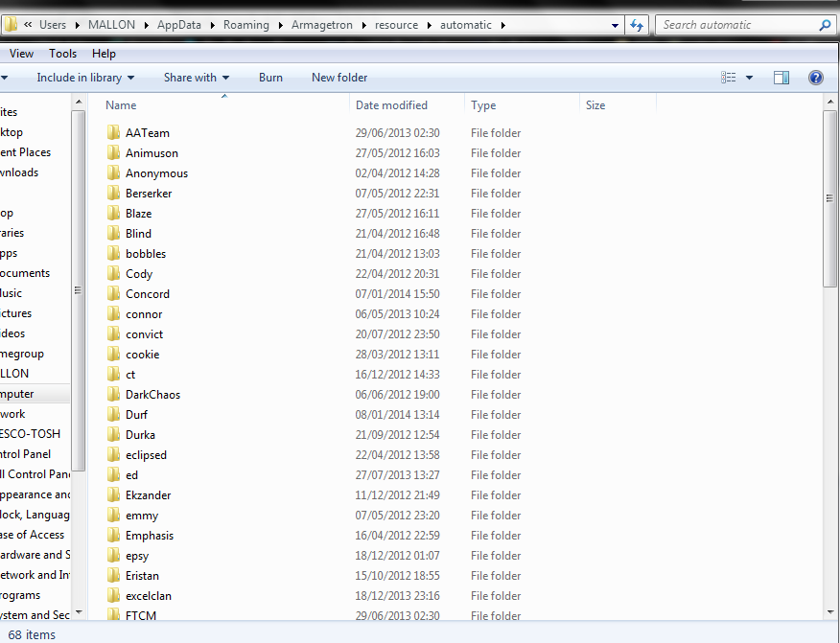Click the Armagetron breadcrumb in address bar
The height and width of the screenshot is (643, 840).
(x=320, y=25)
